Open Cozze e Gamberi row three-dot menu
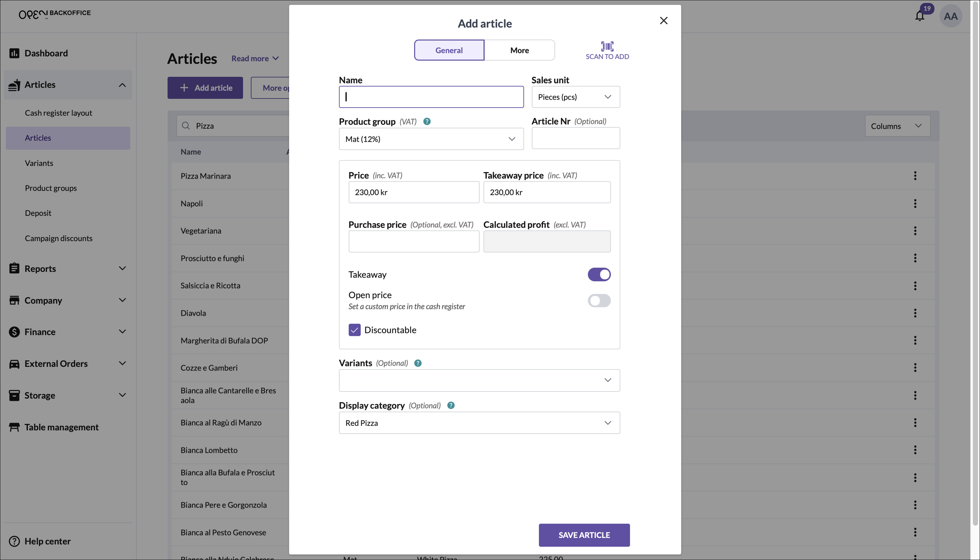 click(x=915, y=368)
